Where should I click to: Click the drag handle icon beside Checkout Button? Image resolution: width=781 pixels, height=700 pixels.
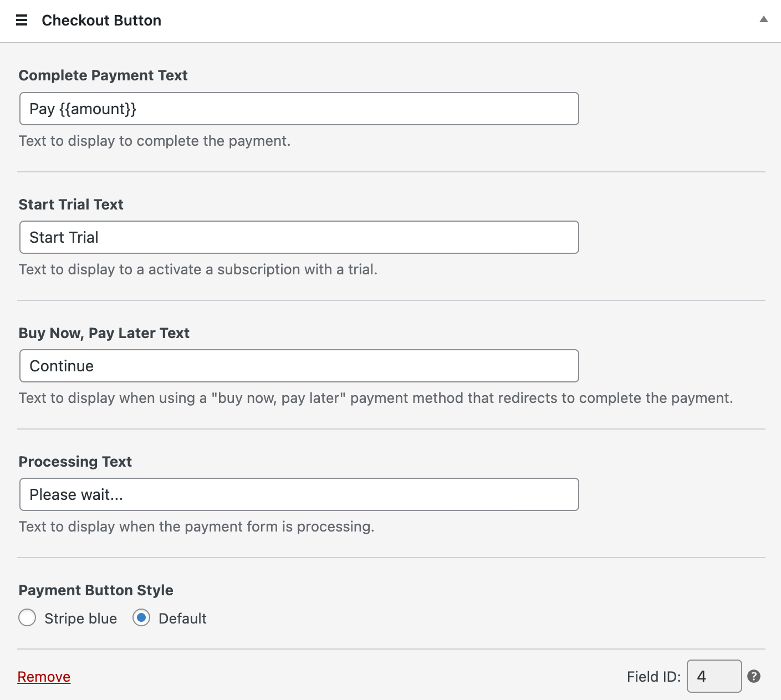21,20
